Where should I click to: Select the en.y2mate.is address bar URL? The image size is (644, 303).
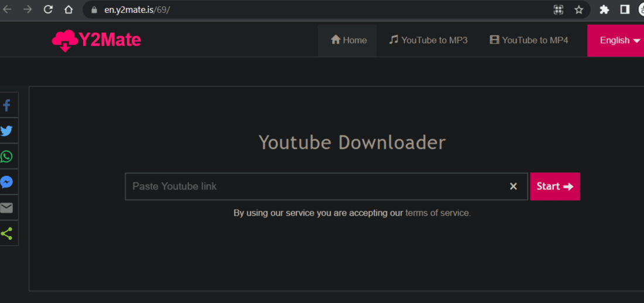[137, 10]
